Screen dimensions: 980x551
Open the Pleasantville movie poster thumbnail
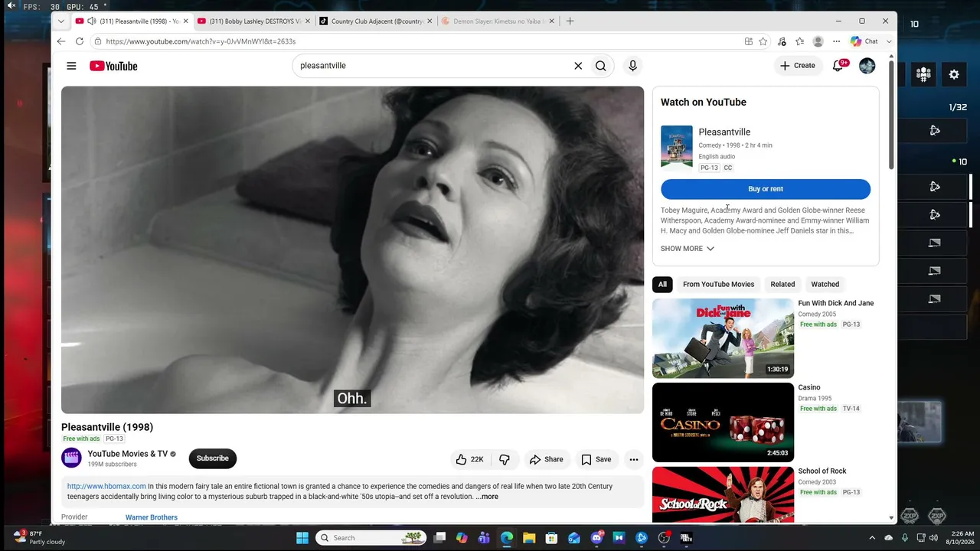tap(677, 146)
